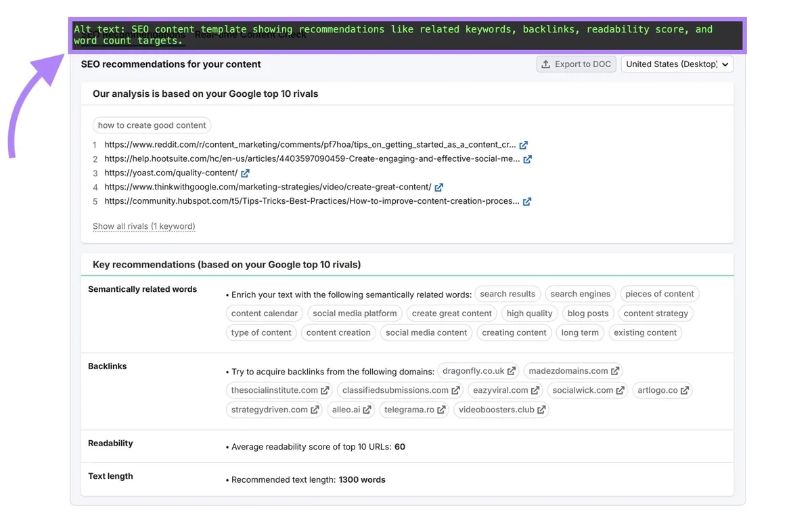
Task: Click the 'search results' keyword tag
Action: tap(507, 294)
